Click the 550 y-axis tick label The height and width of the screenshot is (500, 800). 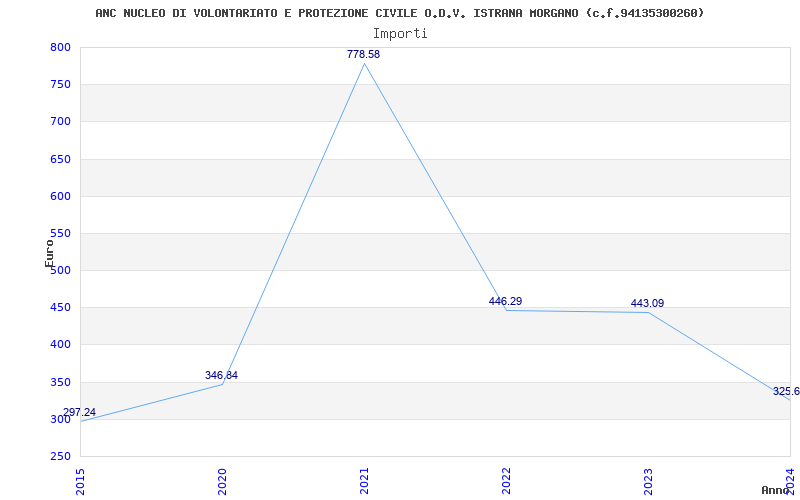click(60, 234)
